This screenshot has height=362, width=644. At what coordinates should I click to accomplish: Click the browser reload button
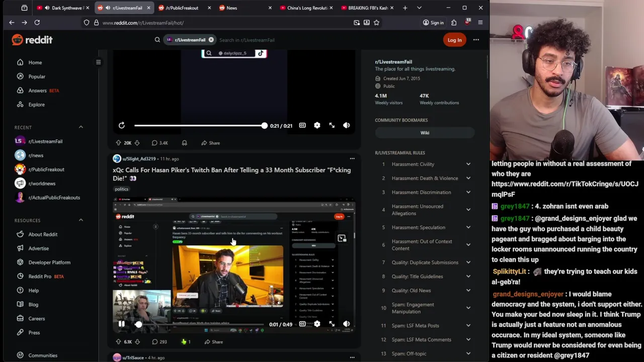37,23
